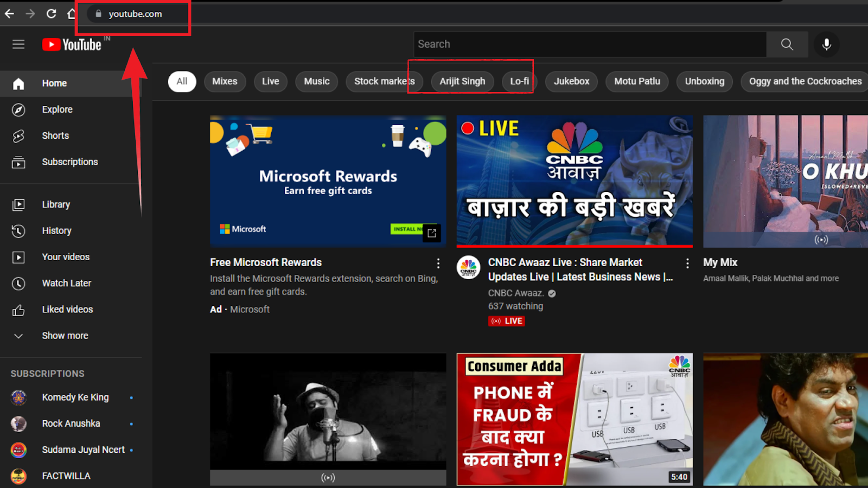Click the padlock icon in address bar
This screenshot has height=488, width=868.
coord(98,14)
